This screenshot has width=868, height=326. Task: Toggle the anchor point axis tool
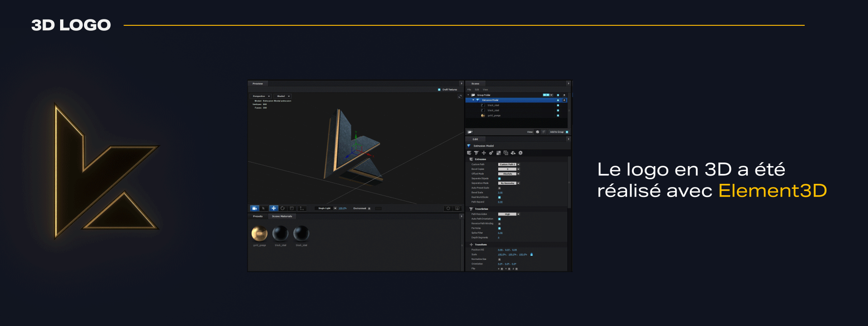point(302,208)
